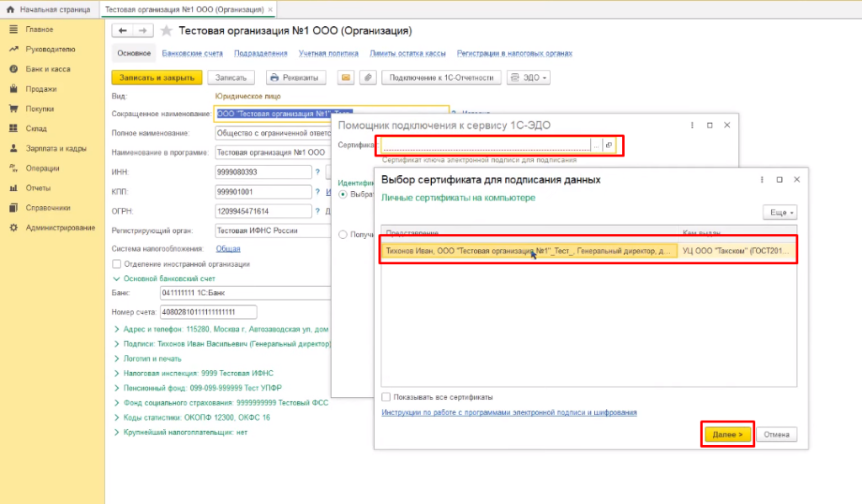Open the Операции sidebar section
Image resolution: width=862 pixels, height=504 pixels.
tap(42, 168)
